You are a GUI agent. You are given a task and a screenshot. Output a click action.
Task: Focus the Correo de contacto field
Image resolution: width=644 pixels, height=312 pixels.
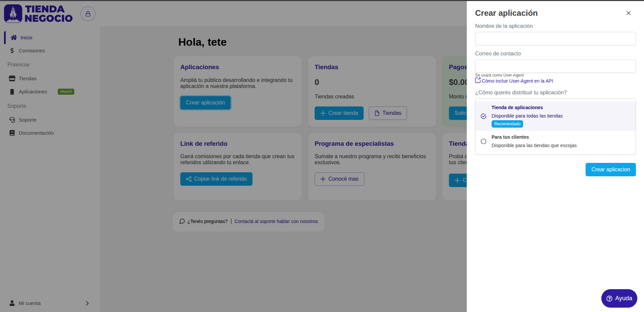(x=555, y=66)
